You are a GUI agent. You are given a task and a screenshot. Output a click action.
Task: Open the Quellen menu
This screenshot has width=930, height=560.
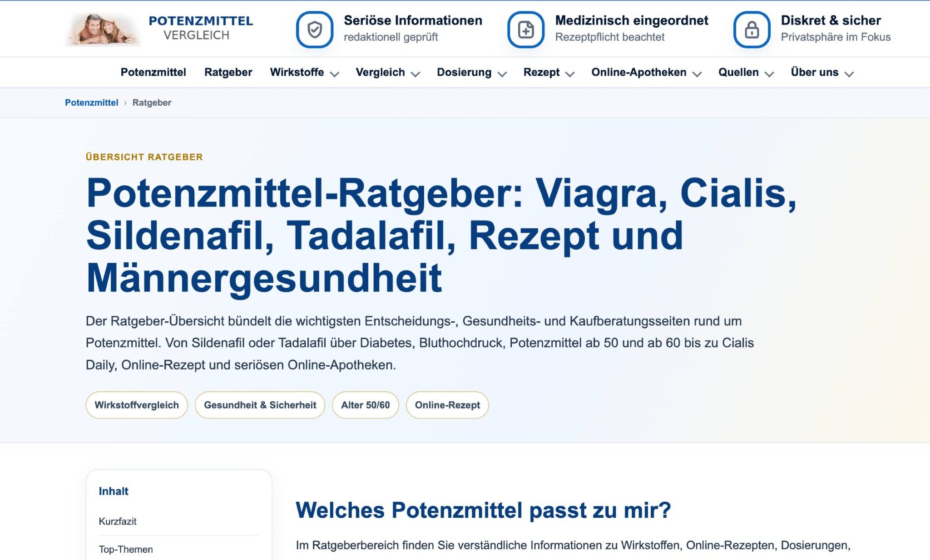point(738,73)
